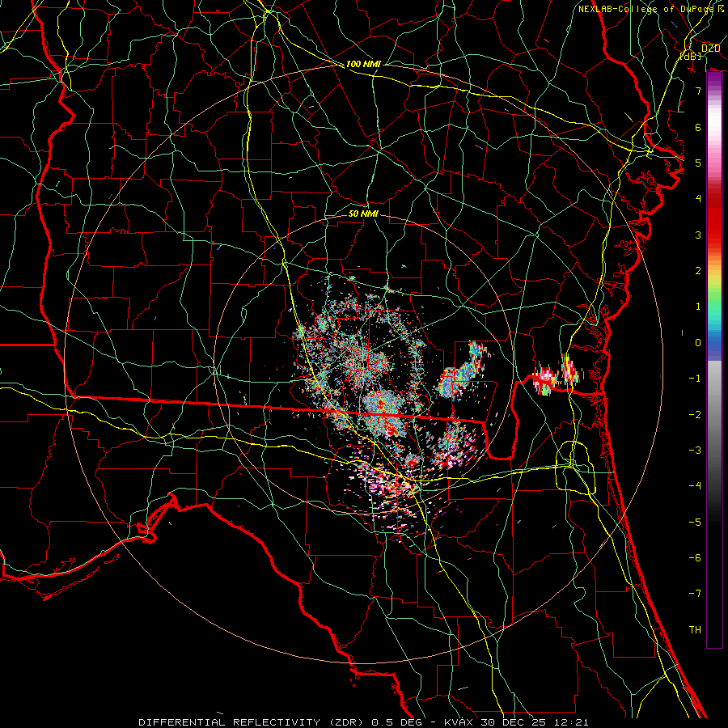Click the "4" value on the color scale

click(698, 199)
